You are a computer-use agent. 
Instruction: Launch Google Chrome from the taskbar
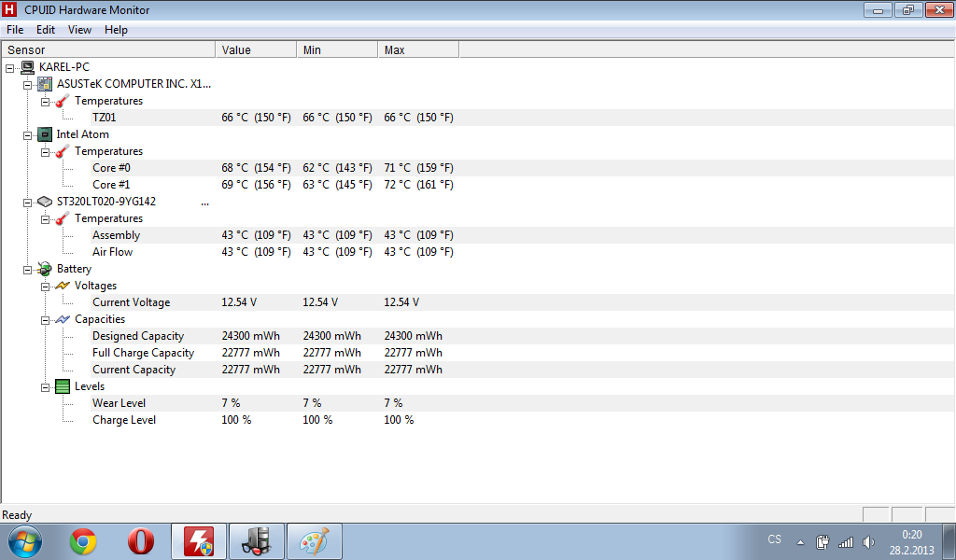(x=83, y=541)
